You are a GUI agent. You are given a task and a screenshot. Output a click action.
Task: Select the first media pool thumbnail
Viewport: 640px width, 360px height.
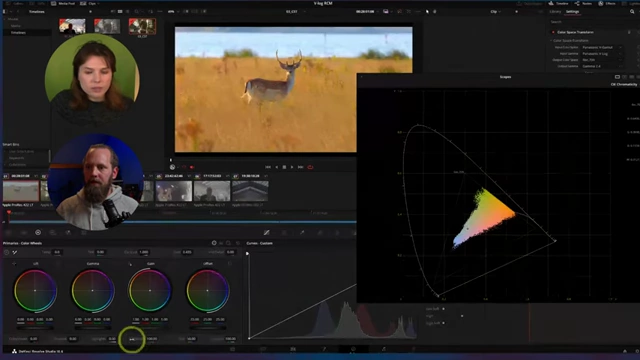(72, 27)
